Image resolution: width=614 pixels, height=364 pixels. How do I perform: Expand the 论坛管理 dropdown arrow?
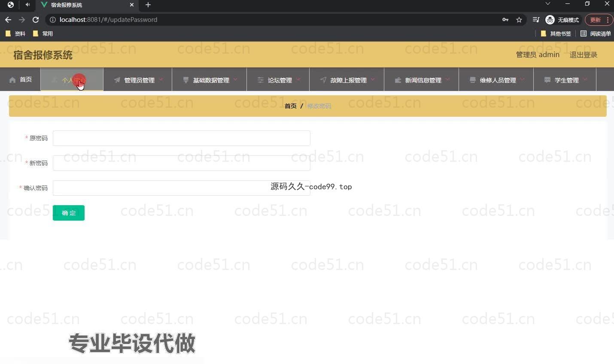click(298, 79)
